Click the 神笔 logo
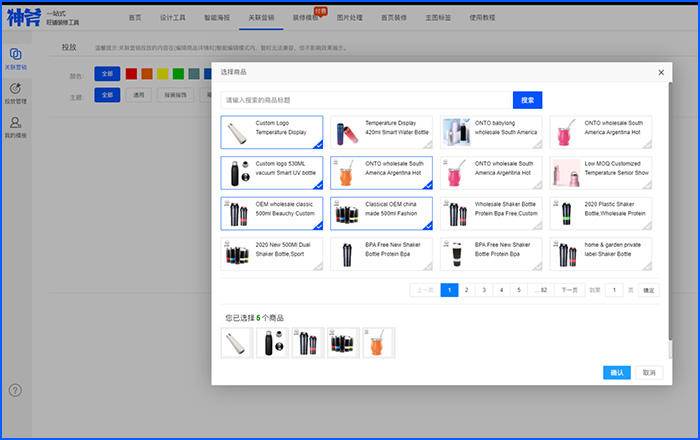The width and height of the screenshot is (700, 440). tap(24, 18)
